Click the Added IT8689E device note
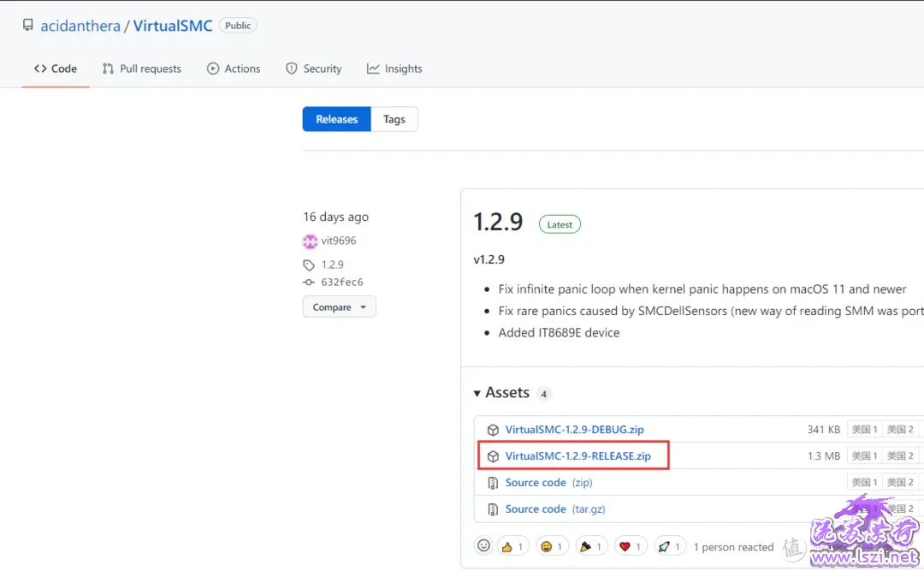 559,333
